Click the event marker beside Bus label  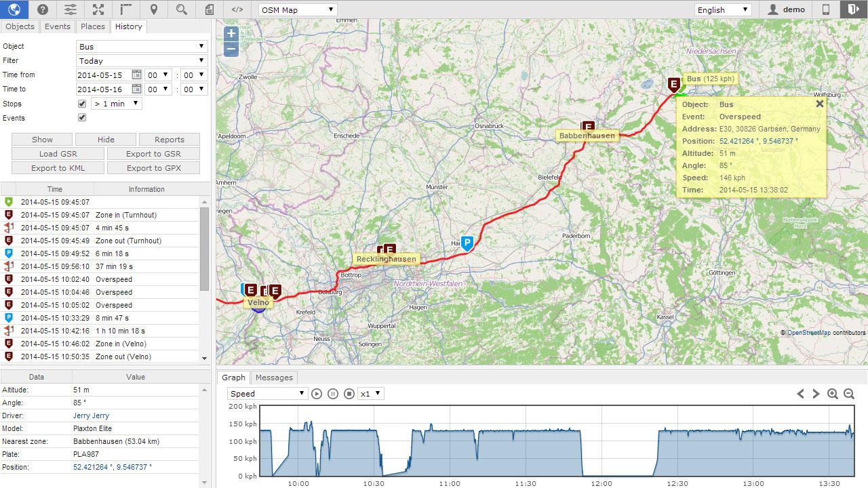click(673, 85)
